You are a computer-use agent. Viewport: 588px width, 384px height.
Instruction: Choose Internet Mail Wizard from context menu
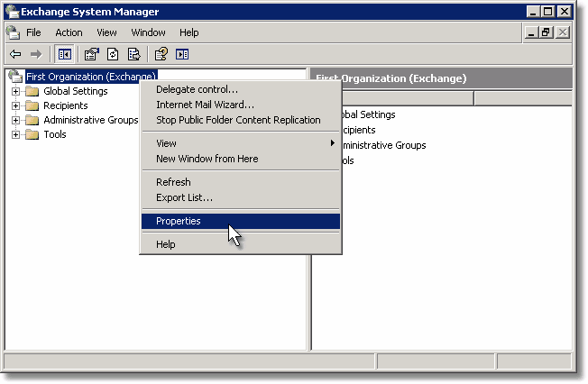click(241, 105)
